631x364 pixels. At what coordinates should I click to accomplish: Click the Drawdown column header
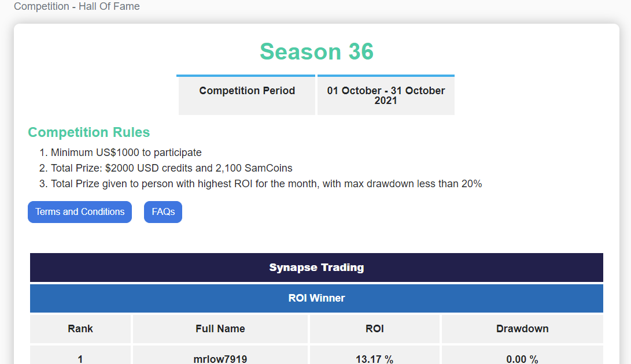[x=522, y=329]
